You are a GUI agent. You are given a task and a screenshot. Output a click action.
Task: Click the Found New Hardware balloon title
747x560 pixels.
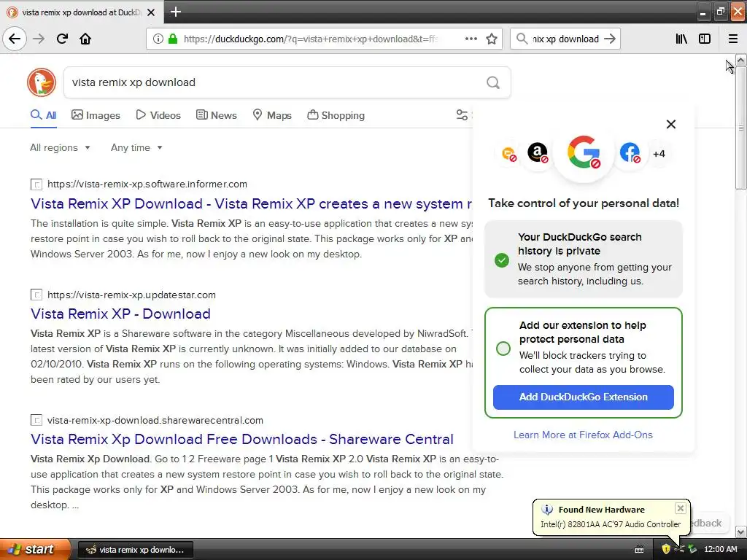click(601, 510)
